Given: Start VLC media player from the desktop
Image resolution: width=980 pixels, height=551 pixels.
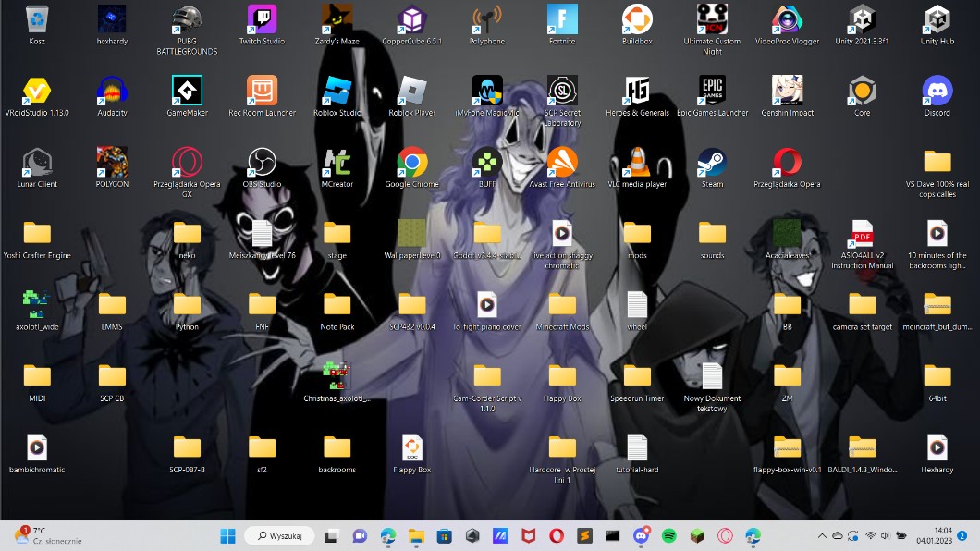Looking at the screenshot, I should (637, 163).
